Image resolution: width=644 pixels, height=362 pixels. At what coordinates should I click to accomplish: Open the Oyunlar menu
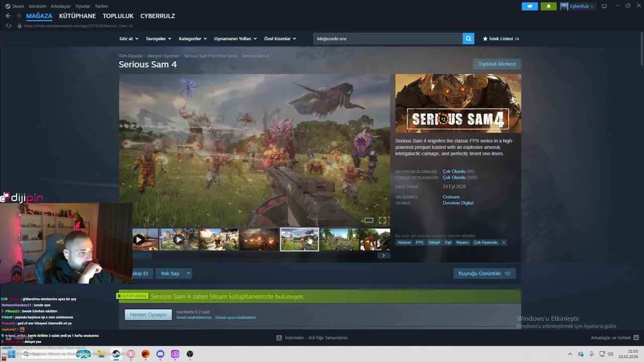(x=83, y=6)
